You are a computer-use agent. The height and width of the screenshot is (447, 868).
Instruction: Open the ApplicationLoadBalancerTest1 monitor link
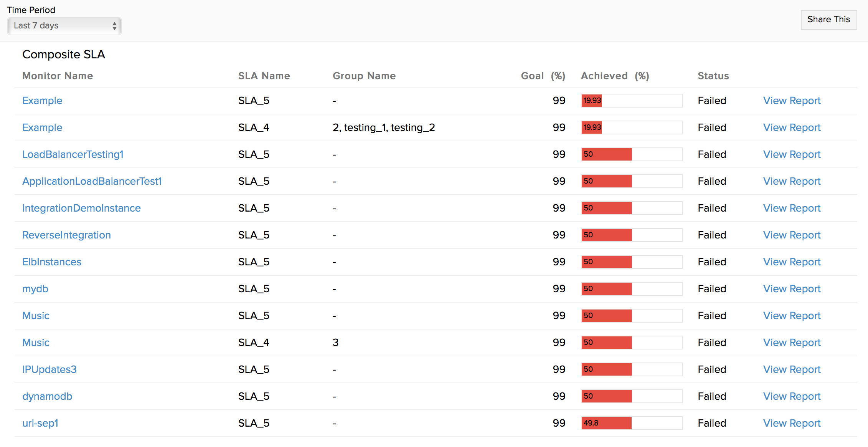tap(92, 181)
